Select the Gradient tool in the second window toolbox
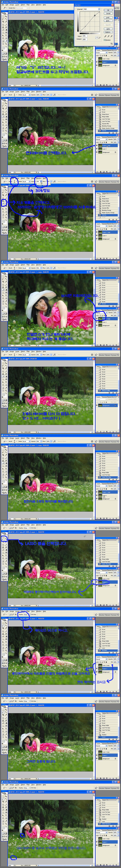 (6, 117)
